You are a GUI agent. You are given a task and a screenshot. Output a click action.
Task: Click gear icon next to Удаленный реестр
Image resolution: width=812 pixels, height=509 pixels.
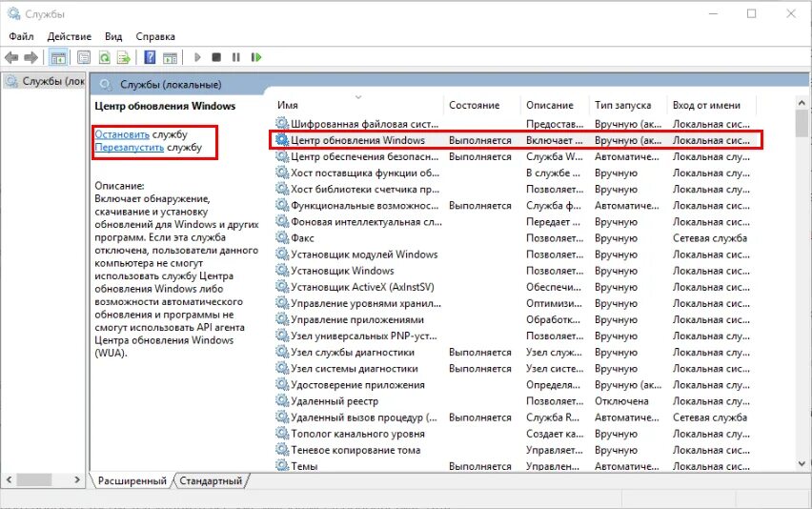coord(282,400)
